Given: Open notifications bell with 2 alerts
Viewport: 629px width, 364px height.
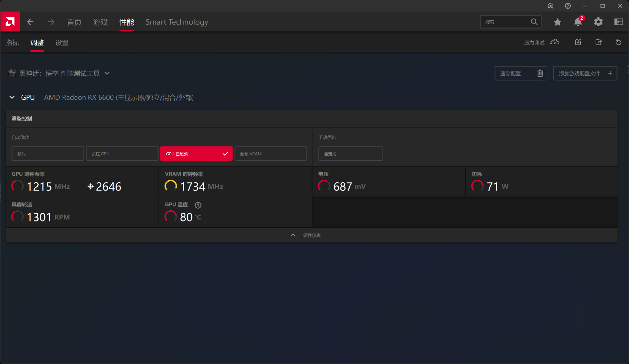Looking at the screenshot, I should coord(578,22).
